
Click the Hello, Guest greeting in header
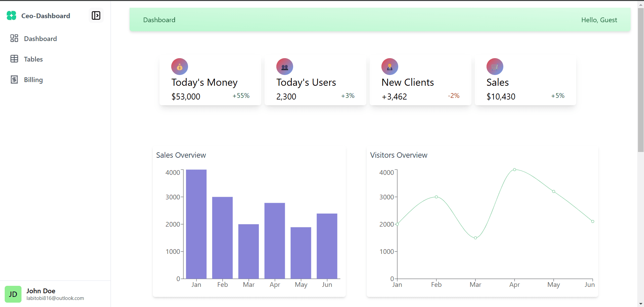coord(599,20)
